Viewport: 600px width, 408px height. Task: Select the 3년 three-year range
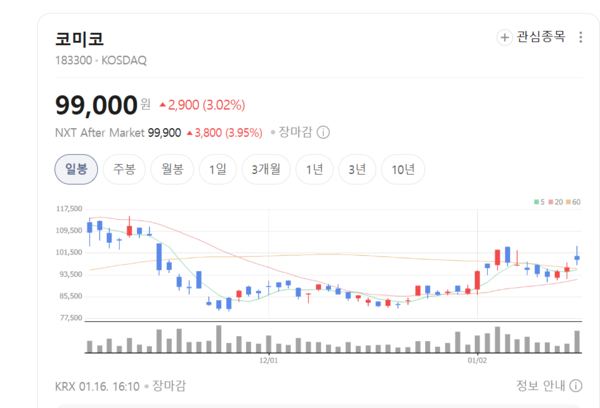click(357, 169)
